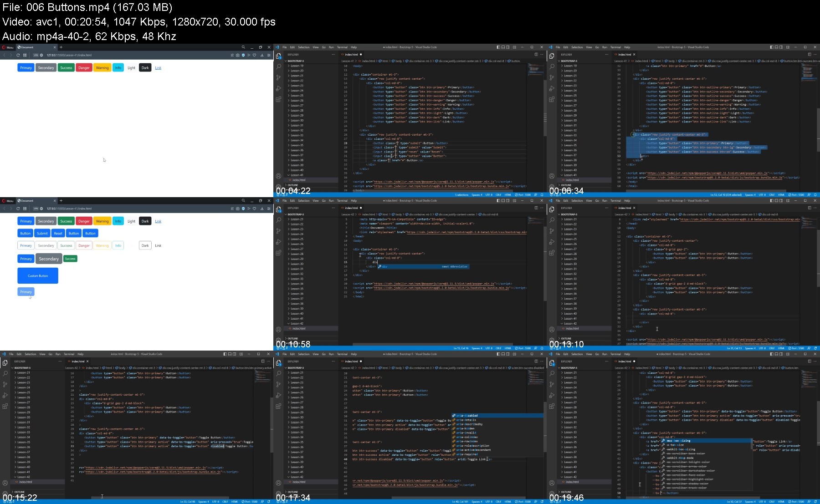Open the Extensions icon in the 00:15:22 frame

(x=5, y=406)
